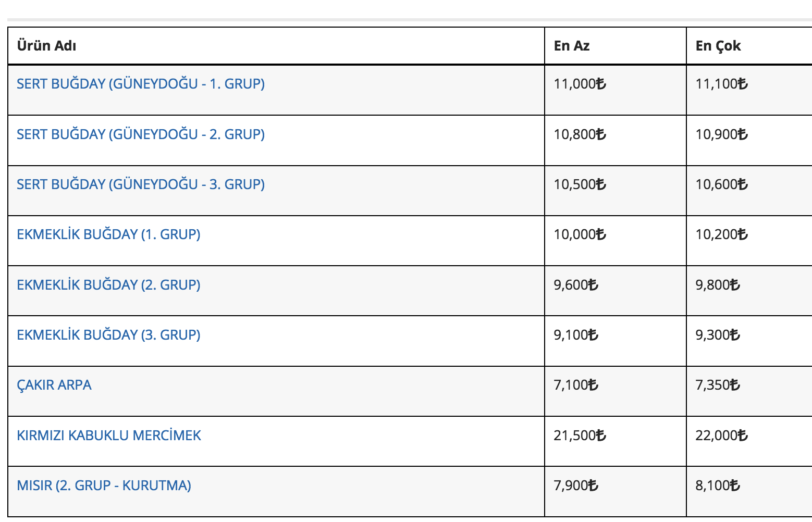Click the 21,500₺ minimum price value
Viewport: 812px width, 522px height.
(x=580, y=436)
